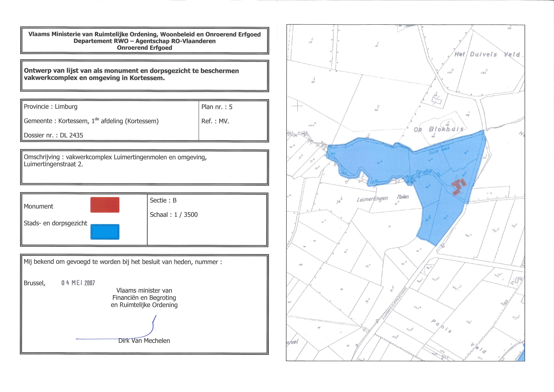Click the date stamp '04 MEI 2007'
Image resolution: width=554 pixels, height=392 pixels.
click(x=78, y=283)
